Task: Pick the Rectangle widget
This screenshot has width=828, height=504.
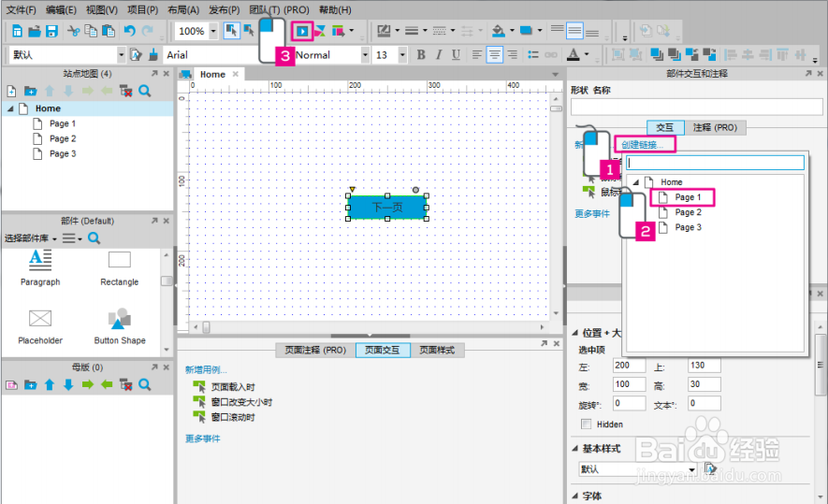Action: [120, 268]
